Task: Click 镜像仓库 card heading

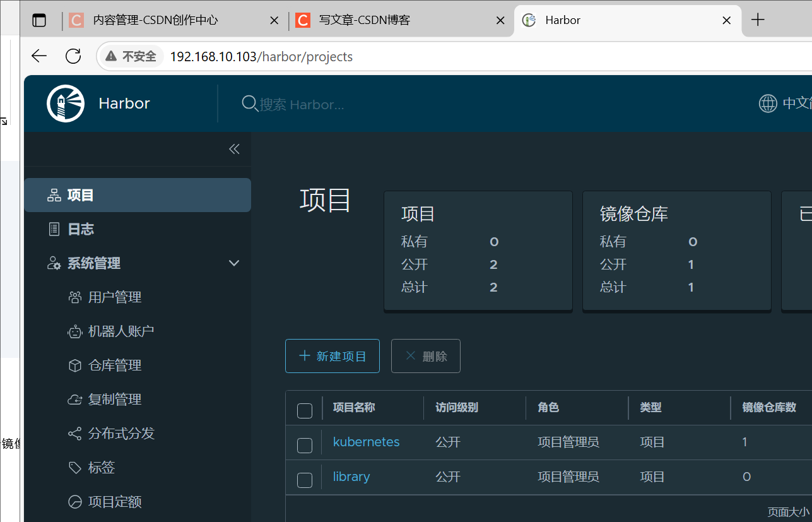Action: click(634, 214)
